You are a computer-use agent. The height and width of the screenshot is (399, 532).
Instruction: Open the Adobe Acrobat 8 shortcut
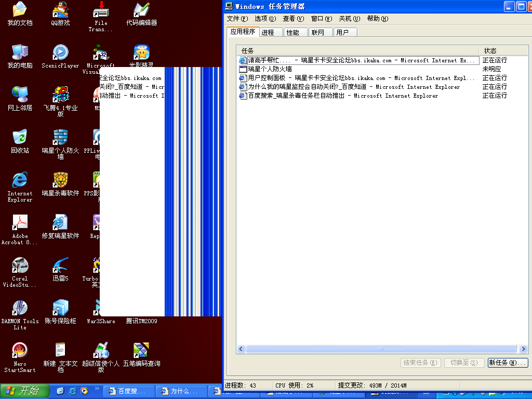point(20,229)
